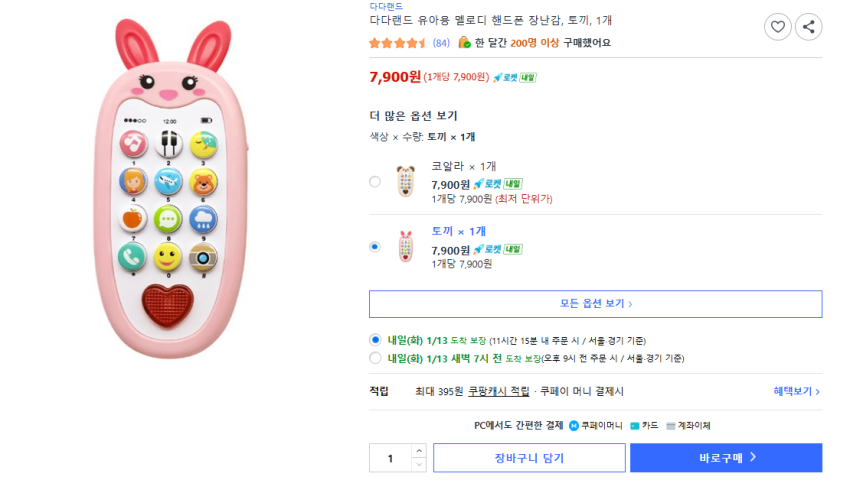Click the star rating icons

(398, 43)
